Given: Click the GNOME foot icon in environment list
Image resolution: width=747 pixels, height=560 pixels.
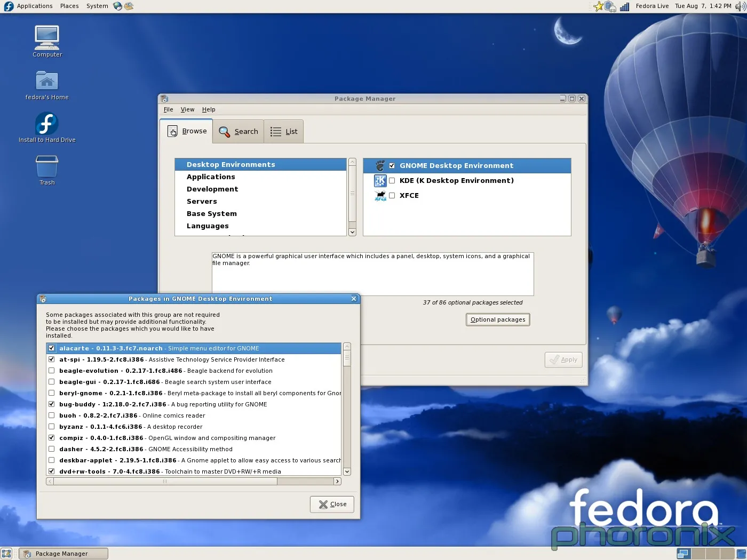Looking at the screenshot, I should click(x=380, y=166).
